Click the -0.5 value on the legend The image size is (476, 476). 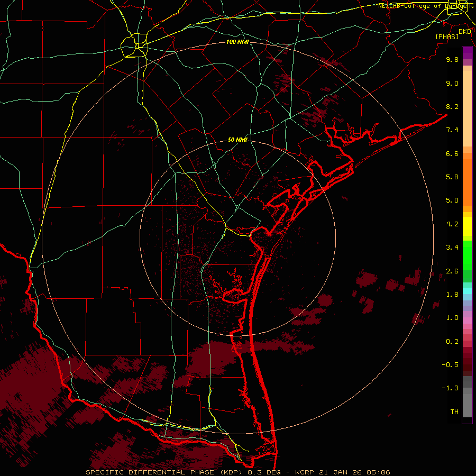[450, 365]
